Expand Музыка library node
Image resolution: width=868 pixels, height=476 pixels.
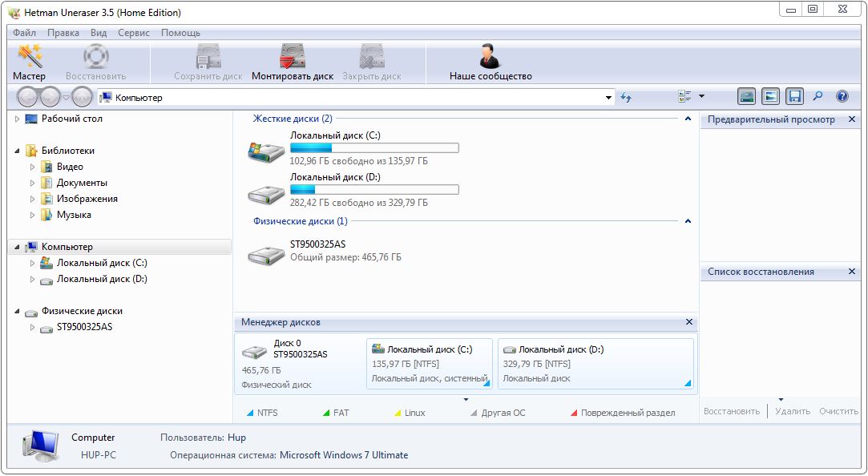32,216
